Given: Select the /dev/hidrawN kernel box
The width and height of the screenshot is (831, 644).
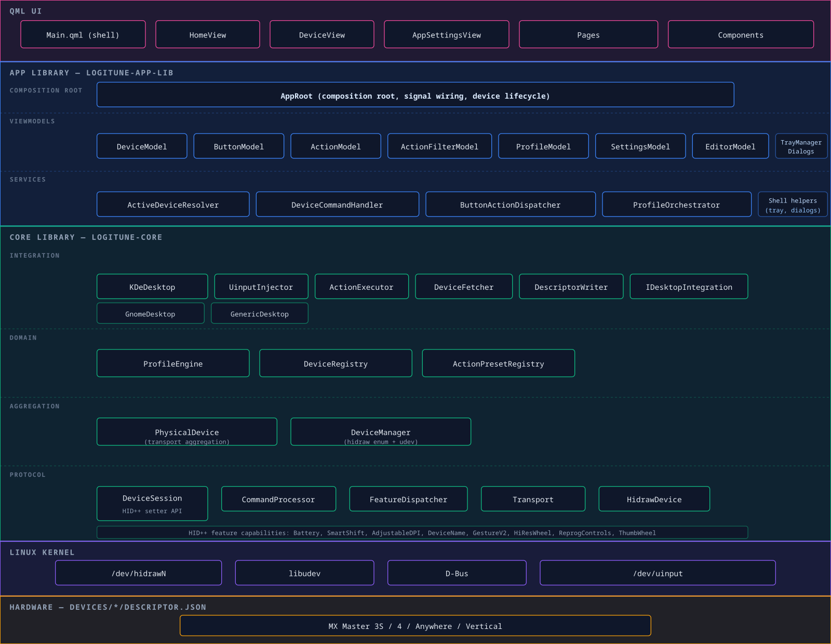Looking at the screenshot, I should pyautogui.click(x=139, y=573).
